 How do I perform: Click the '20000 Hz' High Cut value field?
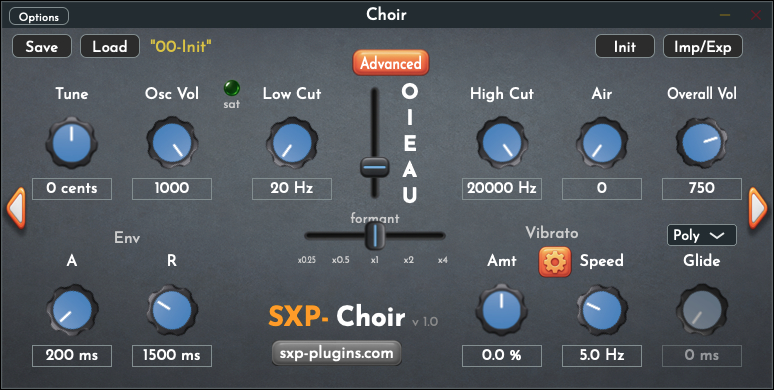coord(502,189)
